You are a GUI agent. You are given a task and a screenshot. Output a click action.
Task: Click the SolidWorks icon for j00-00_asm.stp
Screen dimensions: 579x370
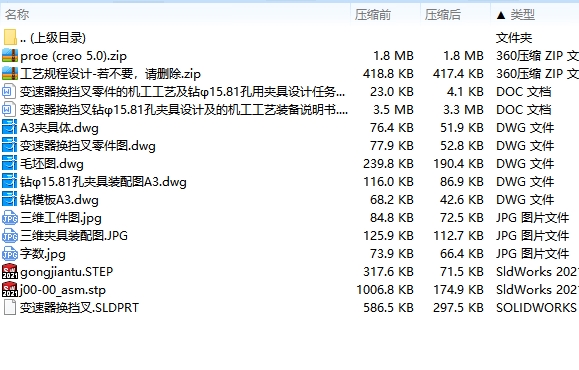(x=10, y=290)
